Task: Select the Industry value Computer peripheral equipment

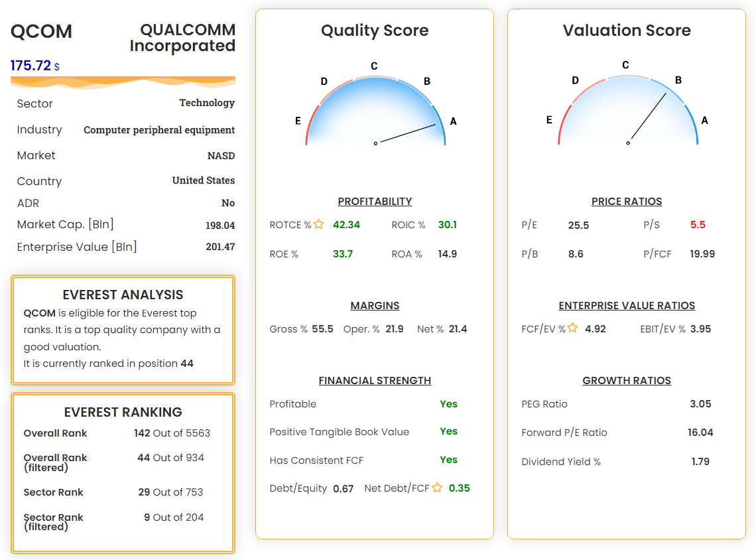Action: pos(159,130)
